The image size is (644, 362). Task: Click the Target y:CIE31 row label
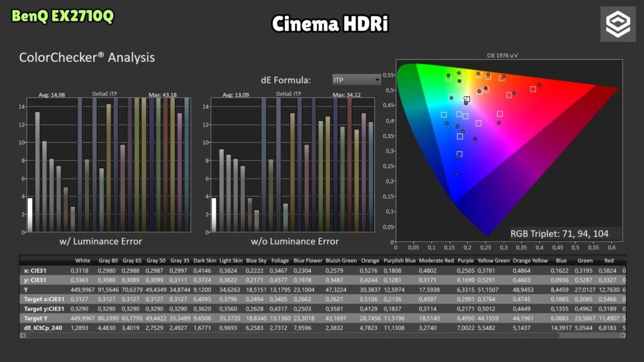tap(44, 309)
